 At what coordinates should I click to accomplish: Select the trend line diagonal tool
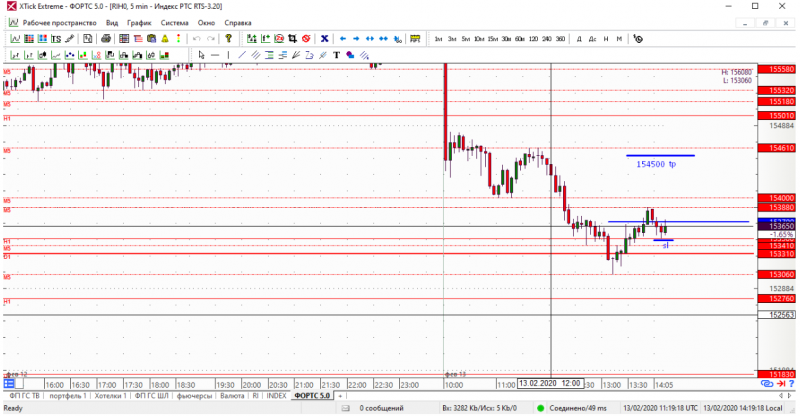(242, 55)
